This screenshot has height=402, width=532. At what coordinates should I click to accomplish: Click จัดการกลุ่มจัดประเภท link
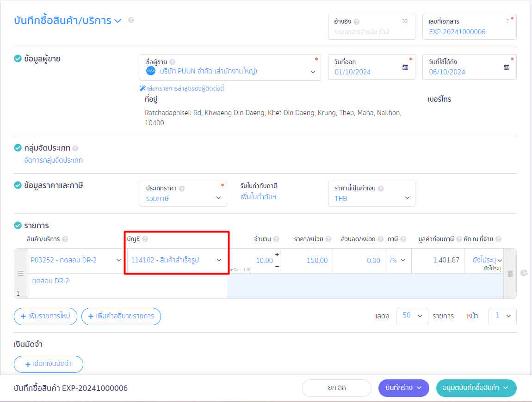tap(53, 160)
